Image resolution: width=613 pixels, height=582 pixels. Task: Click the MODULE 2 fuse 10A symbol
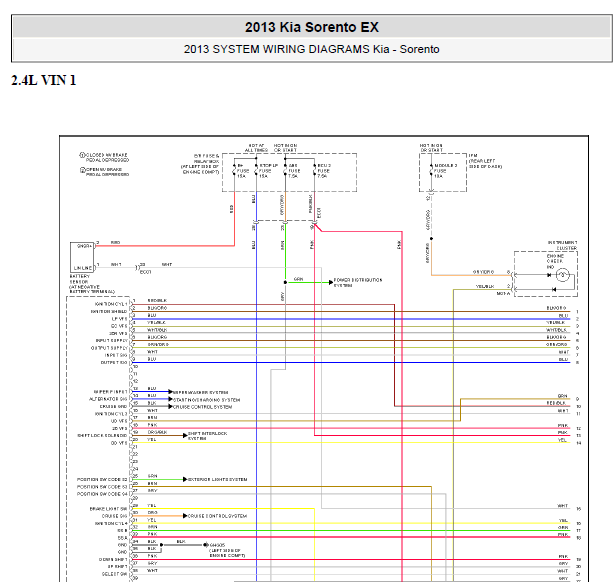point(431,170)
